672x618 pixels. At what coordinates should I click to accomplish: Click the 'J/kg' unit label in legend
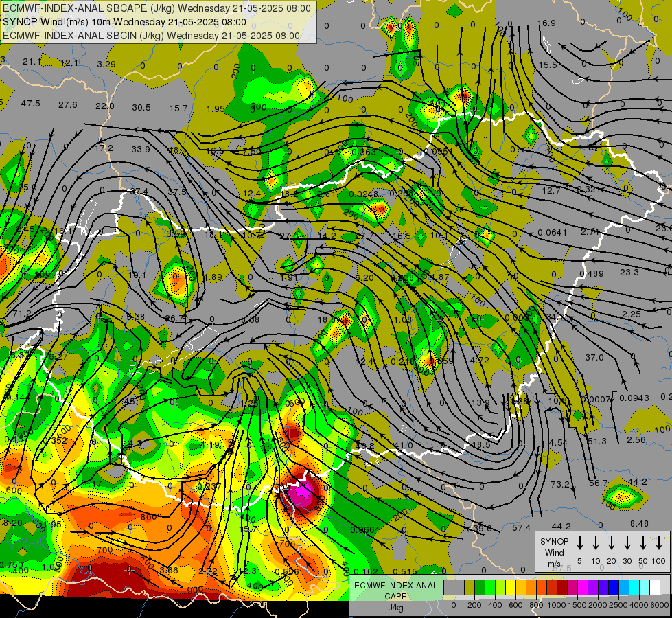[x=395, y=608]
